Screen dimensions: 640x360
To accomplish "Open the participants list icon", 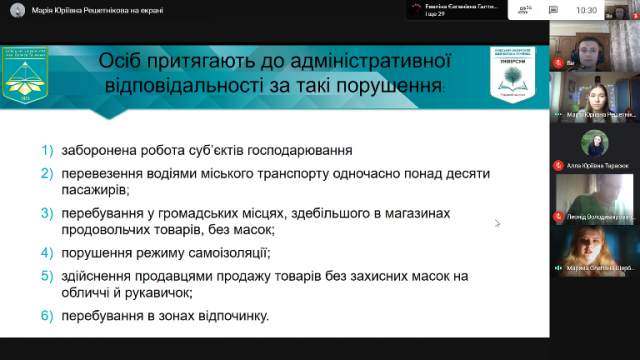I will (x=524, y=10).
